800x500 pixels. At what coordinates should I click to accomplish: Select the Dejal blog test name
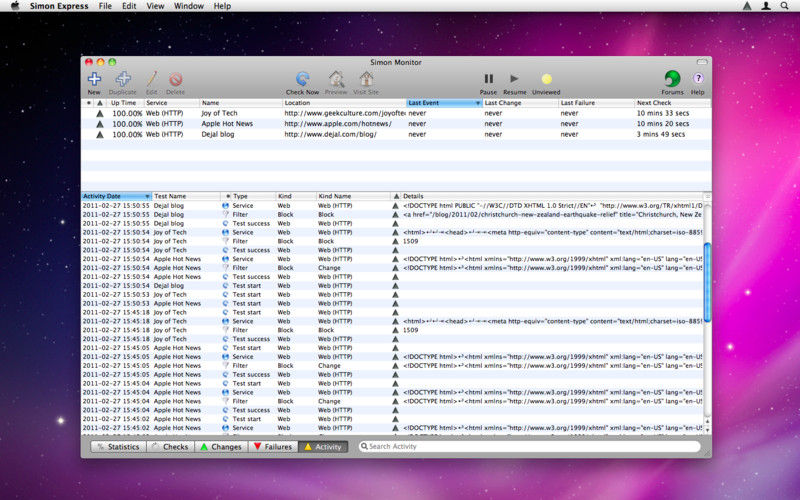[218, 135]
